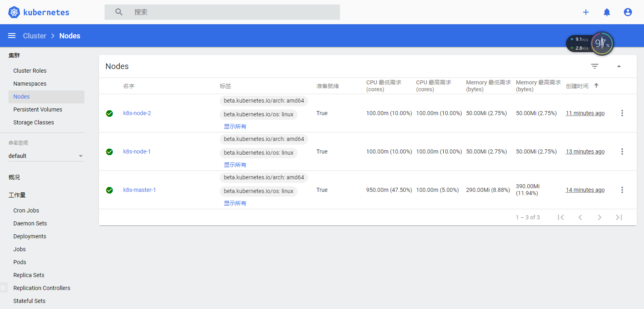Click arch: amd64 label chip on k8s-master-1
This screenshot has width=644, height=309.
click(264, 177)
